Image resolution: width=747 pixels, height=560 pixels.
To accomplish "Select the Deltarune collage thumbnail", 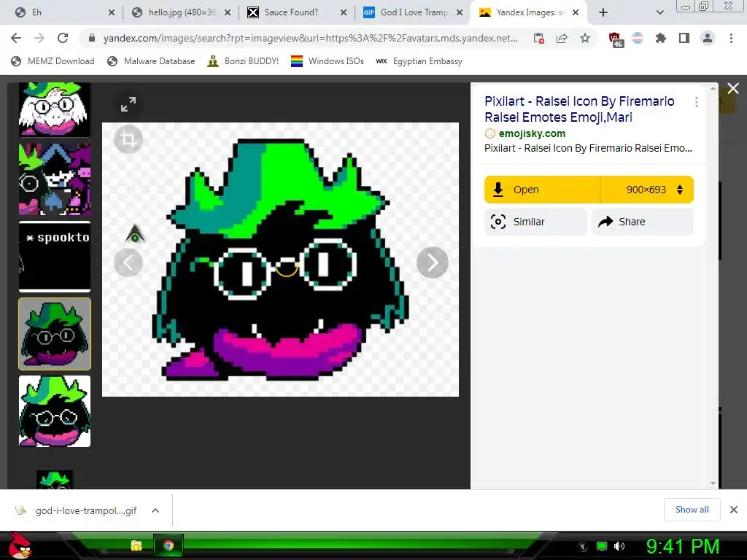I will (54, 179).
